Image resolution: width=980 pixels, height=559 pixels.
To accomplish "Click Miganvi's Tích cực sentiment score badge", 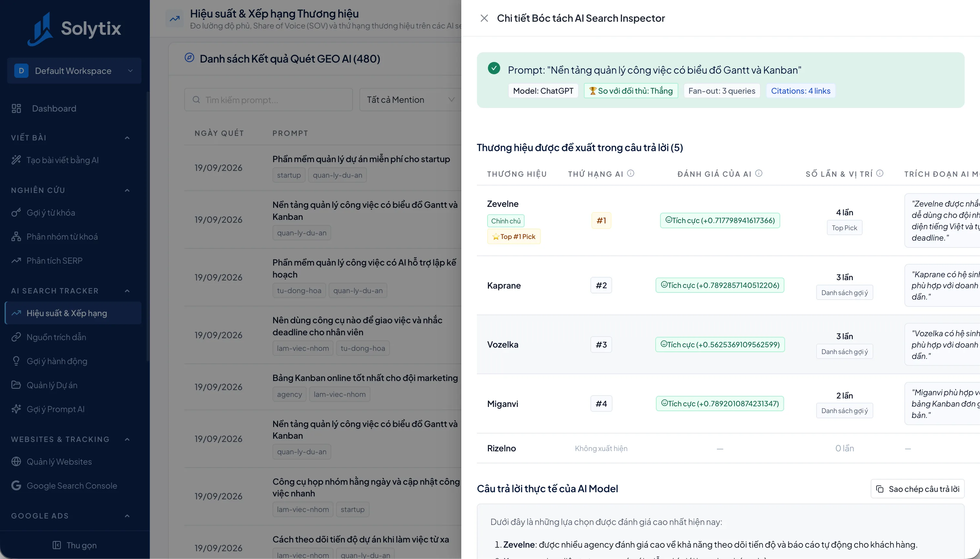I will 720,403.
